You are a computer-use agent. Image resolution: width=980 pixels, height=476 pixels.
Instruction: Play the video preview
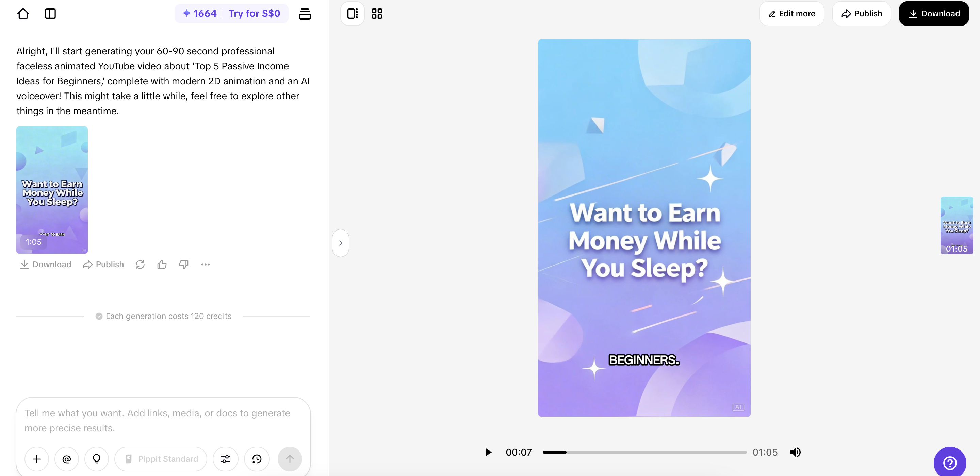[x=488, y=452]
